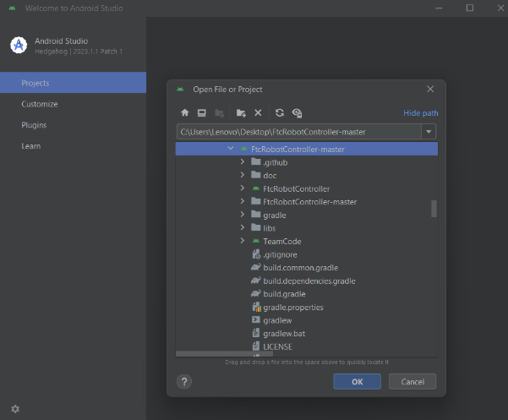The height and width of the screenshot is (420, 508).
Task: Click the Android Studio logo avatar
Action: pyautogui.click(x=19, y=45)
